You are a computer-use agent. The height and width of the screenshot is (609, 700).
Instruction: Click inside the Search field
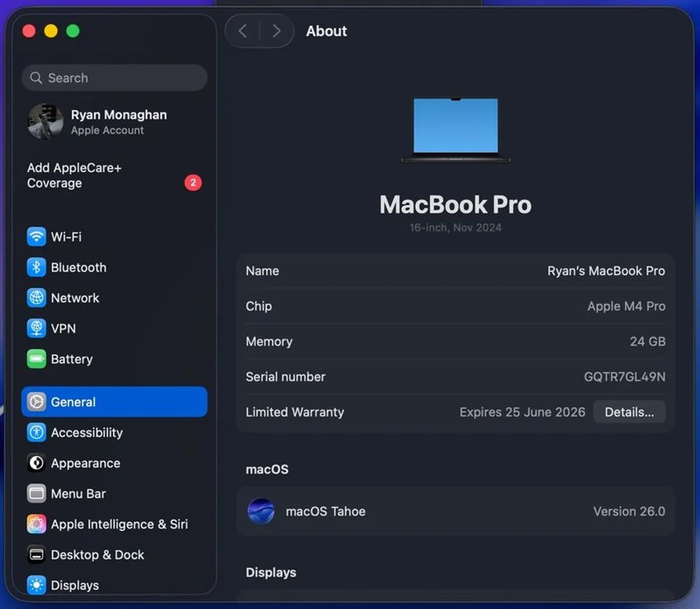tap(114, 78)
